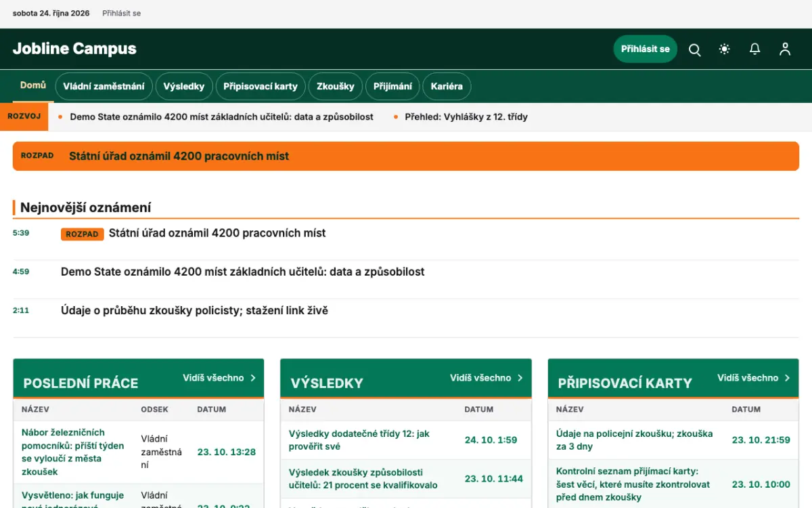Viewport: 812px width, 508px height.
Task: Click the date 24. 10. 1:59
Action: point(491,440)
